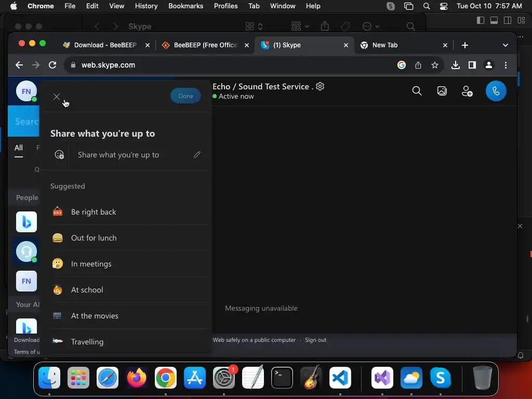
Task: Click the FN profile avatar at top
Action: pyautogui.click(x=26, y=91)
